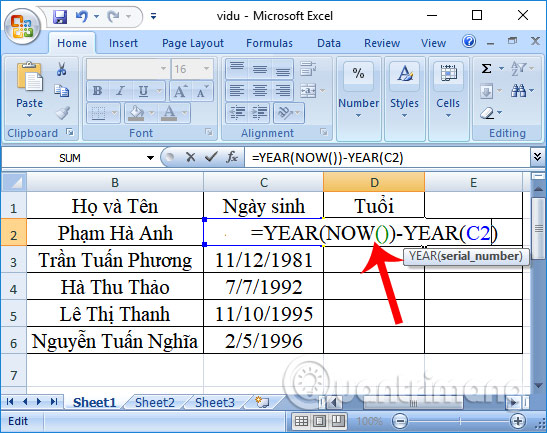Align cell text right
The width and height of the screenshot is (547, 433).
point(283,91)
